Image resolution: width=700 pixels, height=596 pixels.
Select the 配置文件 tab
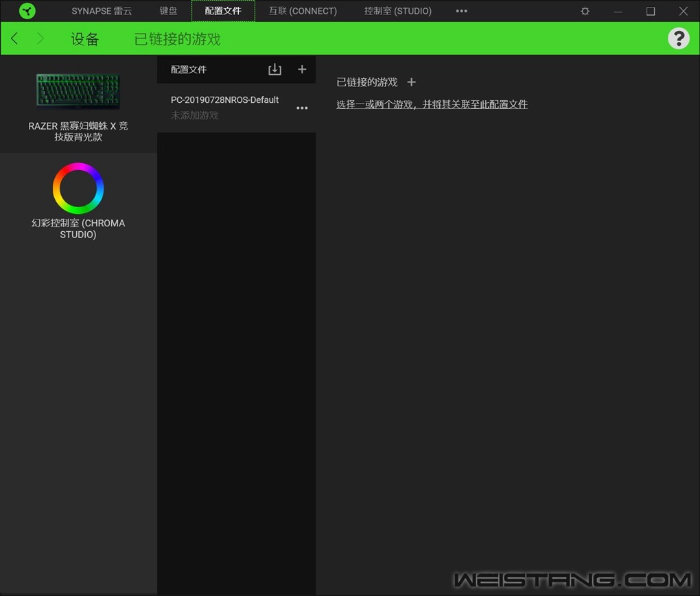point(223,11)
